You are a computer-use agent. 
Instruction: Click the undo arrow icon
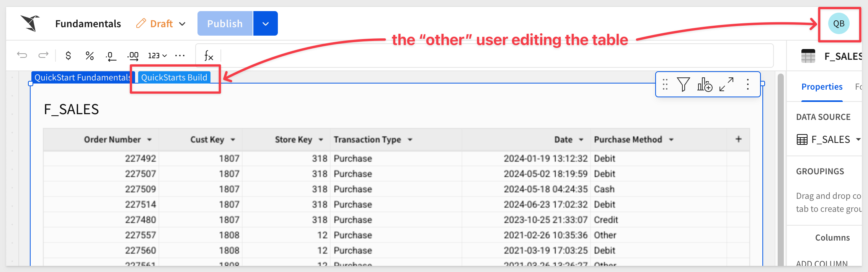tap(22, 55)
